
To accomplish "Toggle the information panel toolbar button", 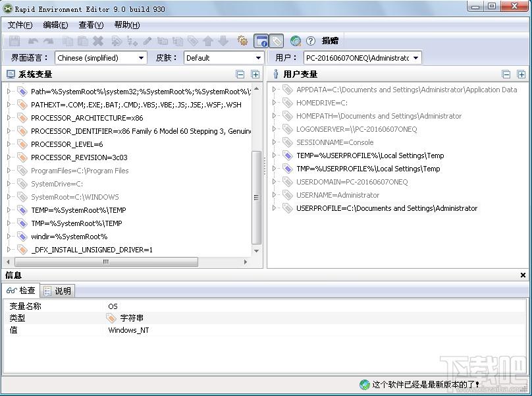I will pyautogui.click(x=261, y=41).
